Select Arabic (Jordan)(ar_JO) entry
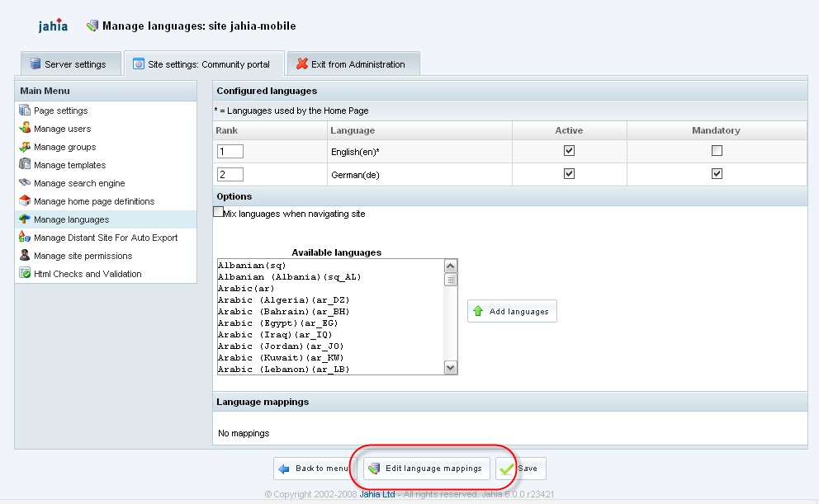The height and width of the screenshot is (504, 819). pos(330,346)
